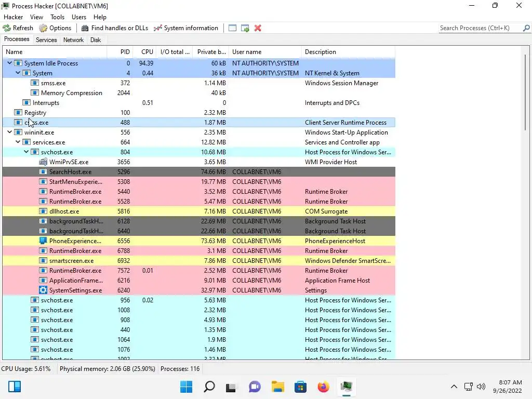Click the Memory Compression process icon
Viewport: 532px width, 399px height.
pos(35,92)
